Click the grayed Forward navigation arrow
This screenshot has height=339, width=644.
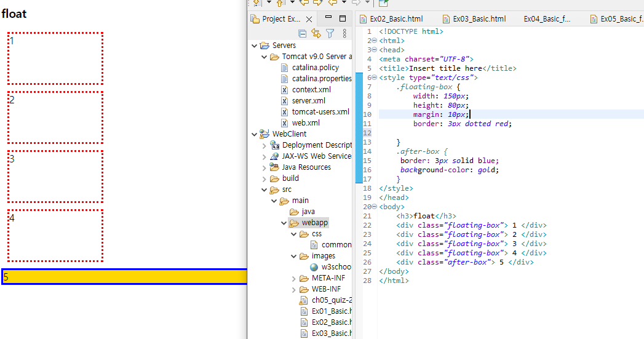[x=356, y=2]
